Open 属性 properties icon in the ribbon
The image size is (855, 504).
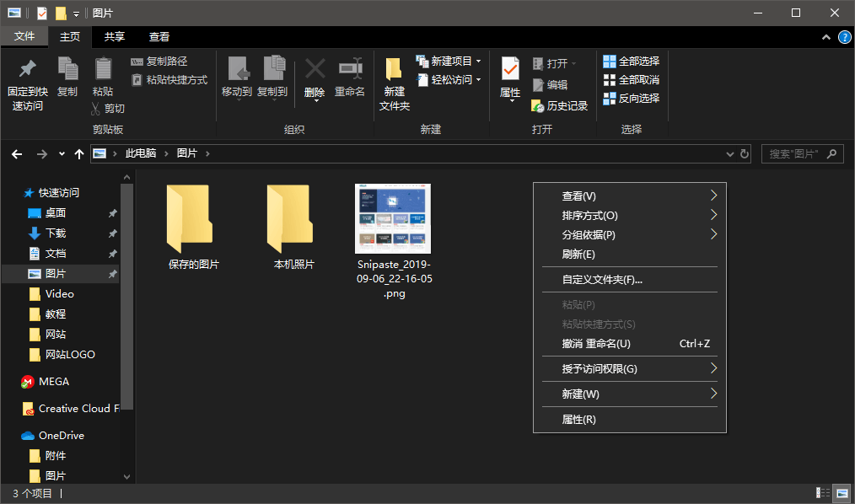point(510,70)
